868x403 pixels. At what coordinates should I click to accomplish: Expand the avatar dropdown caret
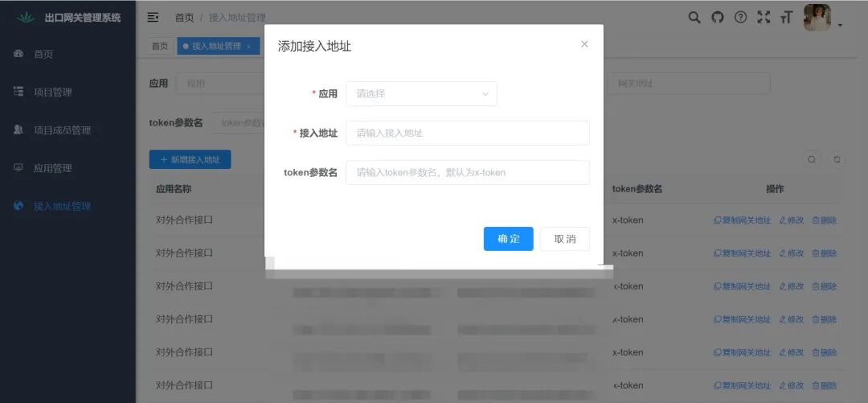tap(840, 25)
